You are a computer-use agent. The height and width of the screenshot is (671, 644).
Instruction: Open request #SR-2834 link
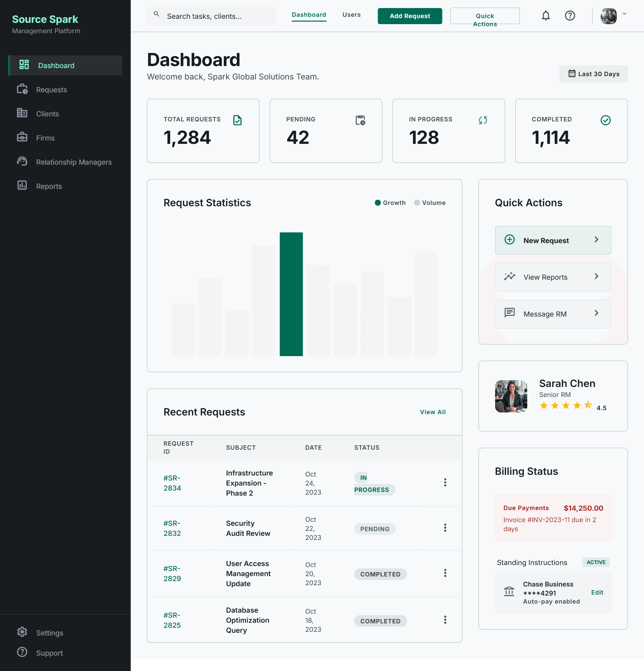172,483
